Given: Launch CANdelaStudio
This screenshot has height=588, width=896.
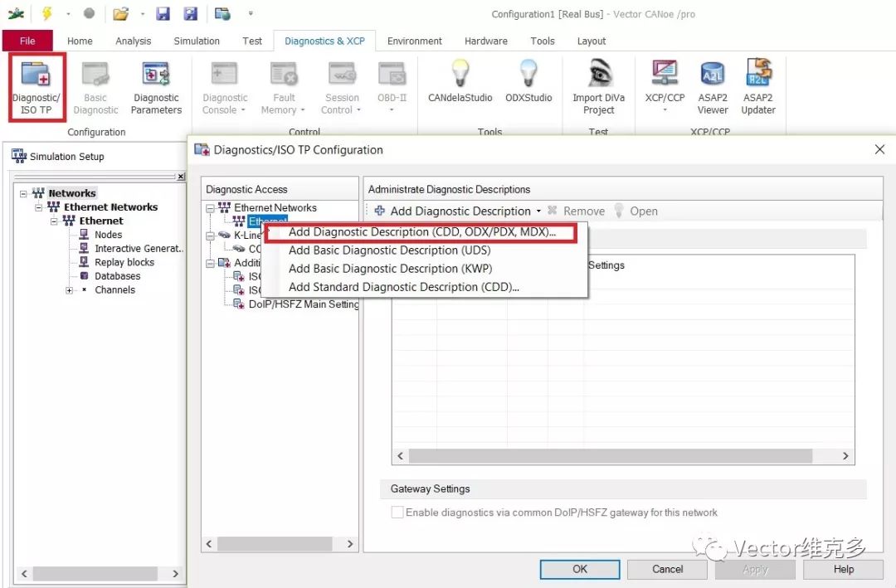Looking at the screenshot, I should (x=460, y=81).
